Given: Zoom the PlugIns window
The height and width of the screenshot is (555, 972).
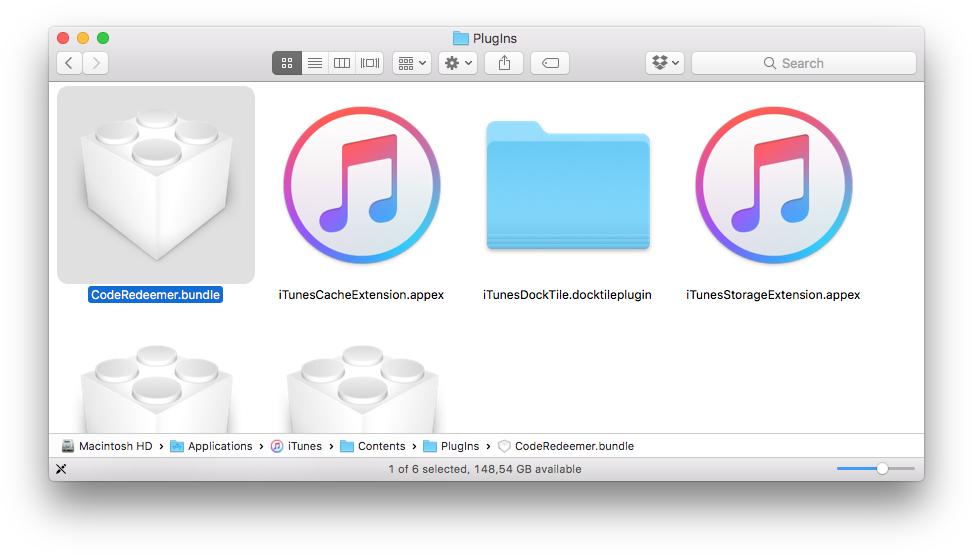Looking at the screenshot, I should click(103, 38).
